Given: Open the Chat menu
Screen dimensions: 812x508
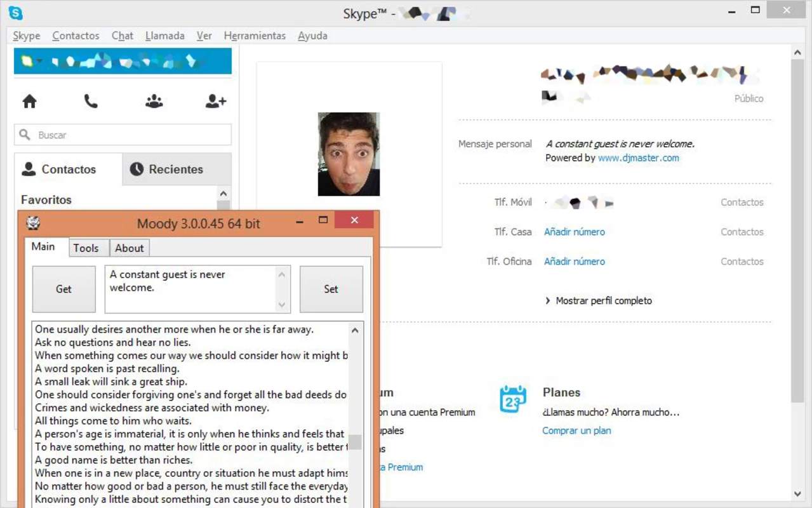Looking at the screenshot, I should pos(123,36).
